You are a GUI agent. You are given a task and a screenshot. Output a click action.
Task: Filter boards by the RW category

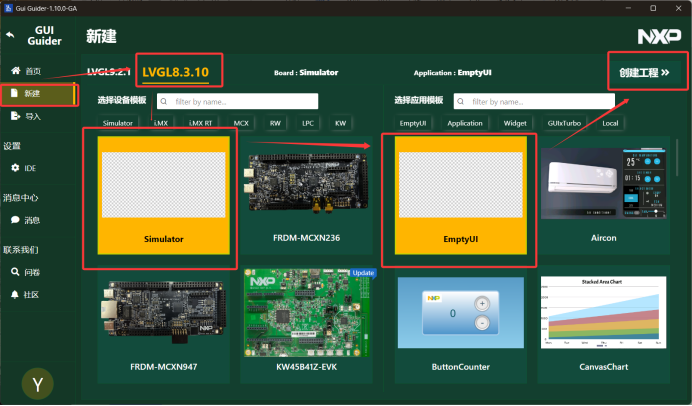coord(275,123)
